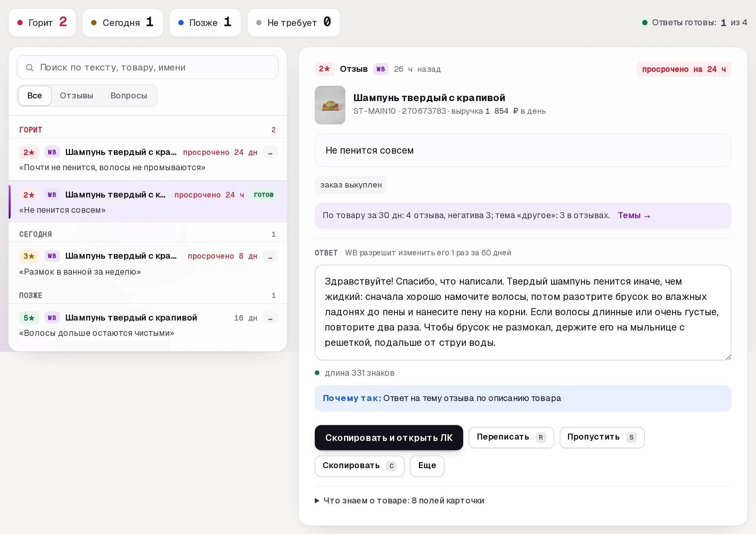Click the «ГОРИТ» section header

click(x=148, y=130)
